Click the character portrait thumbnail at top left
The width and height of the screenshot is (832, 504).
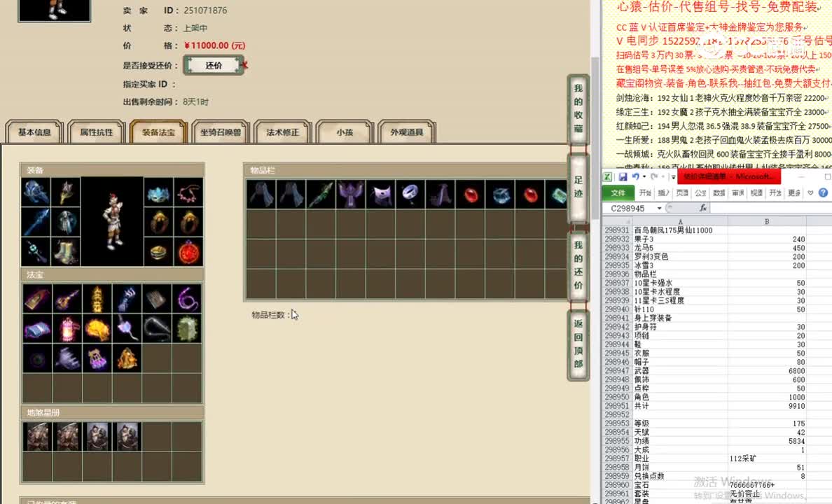click(54, 10)
